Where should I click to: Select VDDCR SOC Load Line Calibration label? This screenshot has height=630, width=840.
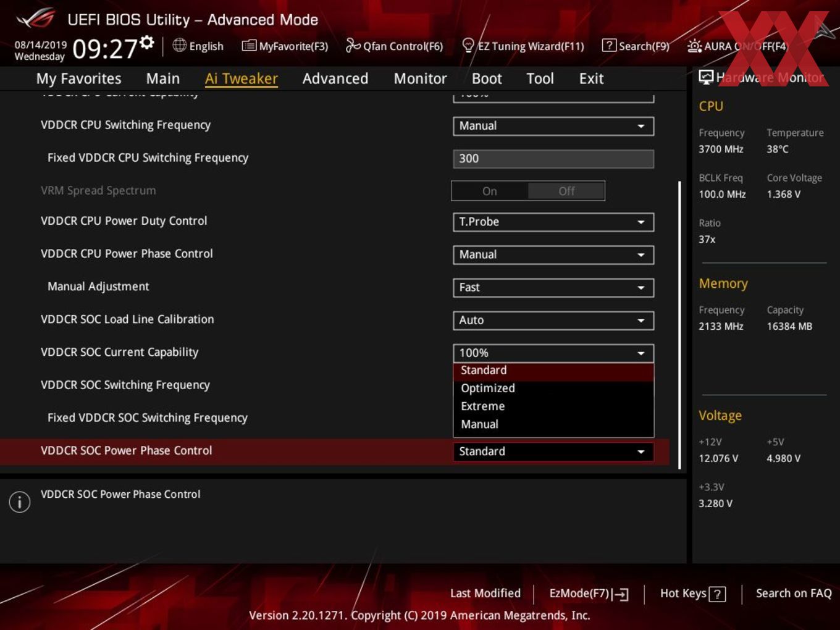(127, 319)
